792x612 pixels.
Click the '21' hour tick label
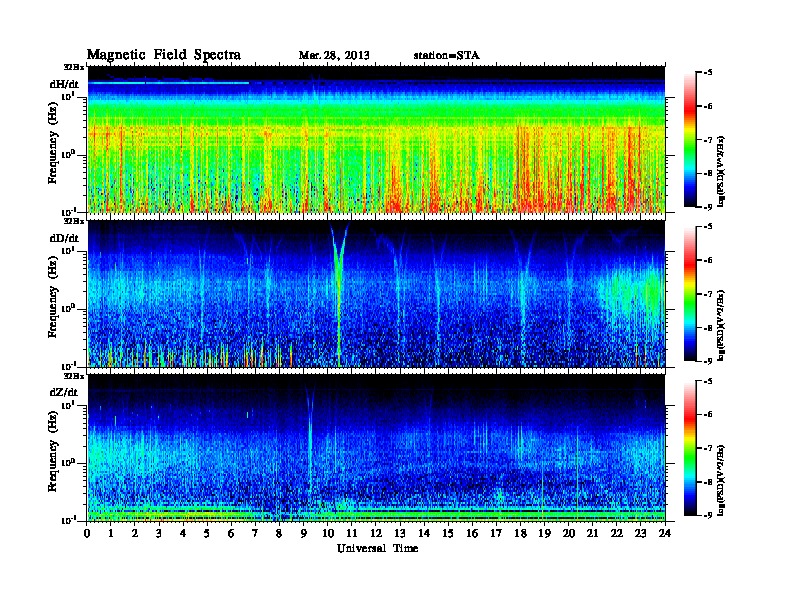(592, 533)
